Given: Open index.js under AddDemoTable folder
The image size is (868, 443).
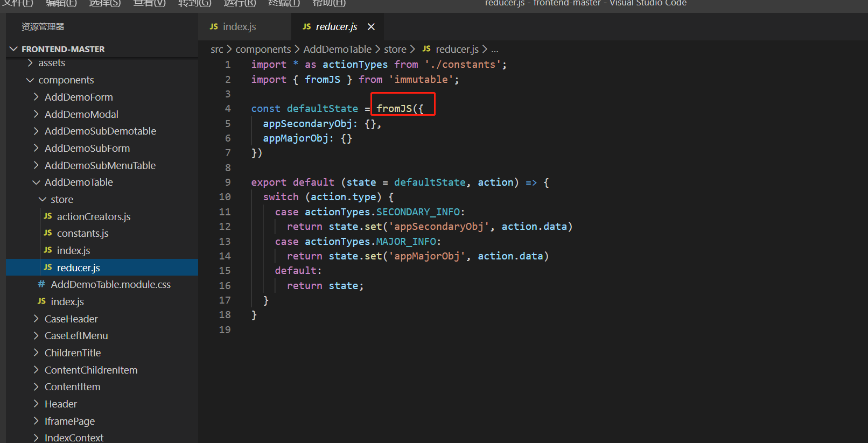Looking at the screenshot, I should coord(67,301).
